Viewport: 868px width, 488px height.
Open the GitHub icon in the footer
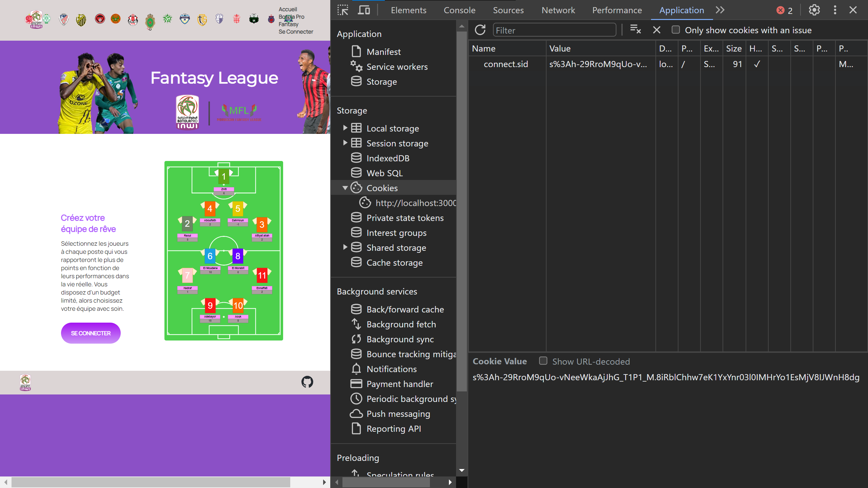click(307, 382)
